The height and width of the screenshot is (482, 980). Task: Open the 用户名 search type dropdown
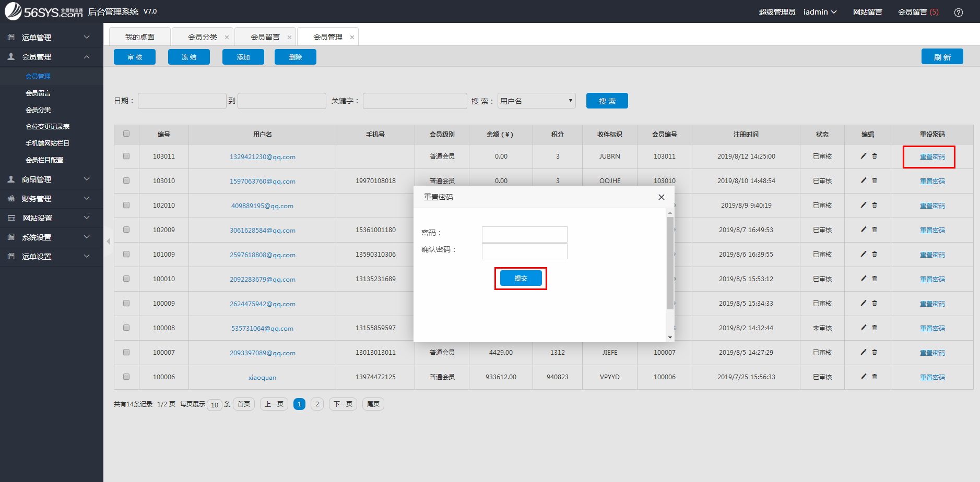click(x=536, y=100)
